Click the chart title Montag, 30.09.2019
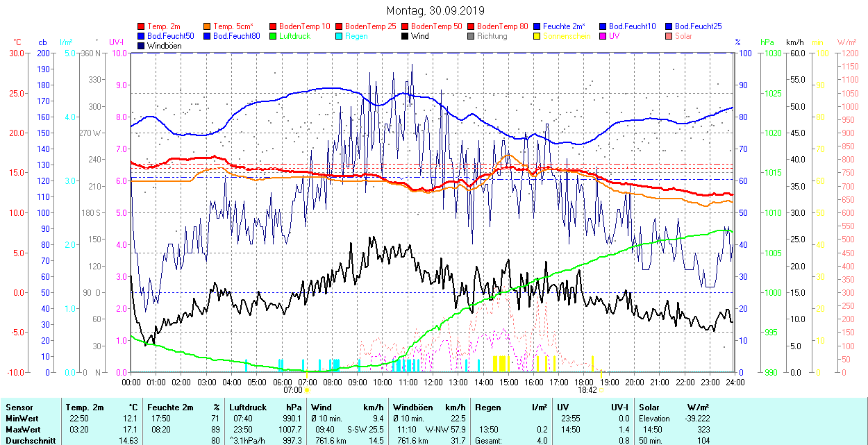Screen dimensions: 868x445 (x=434, y=10)
